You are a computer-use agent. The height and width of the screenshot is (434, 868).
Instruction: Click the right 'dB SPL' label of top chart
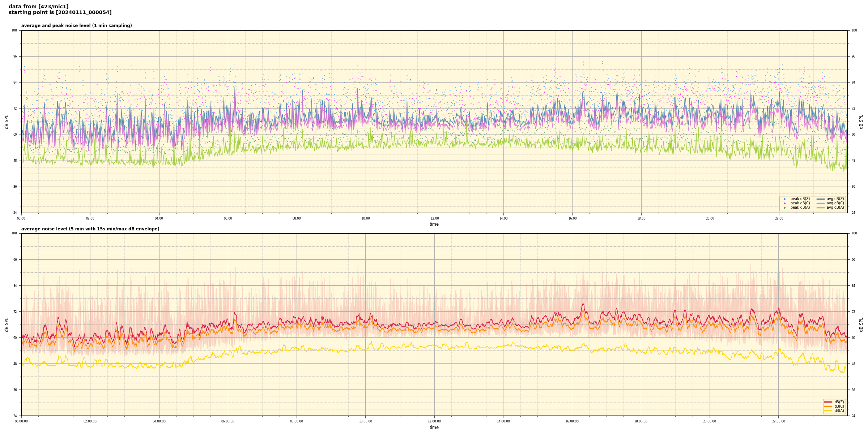(x=861, y=122)
